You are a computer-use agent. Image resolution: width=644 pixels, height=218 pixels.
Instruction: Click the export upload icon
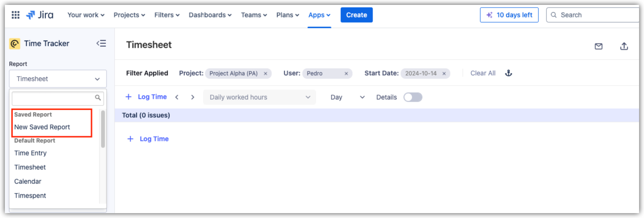pos(624,46)
